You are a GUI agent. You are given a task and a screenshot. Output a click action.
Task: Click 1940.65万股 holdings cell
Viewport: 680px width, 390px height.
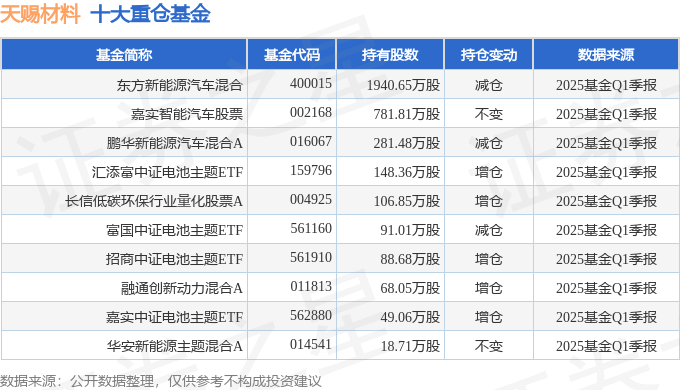click(403, 85)
